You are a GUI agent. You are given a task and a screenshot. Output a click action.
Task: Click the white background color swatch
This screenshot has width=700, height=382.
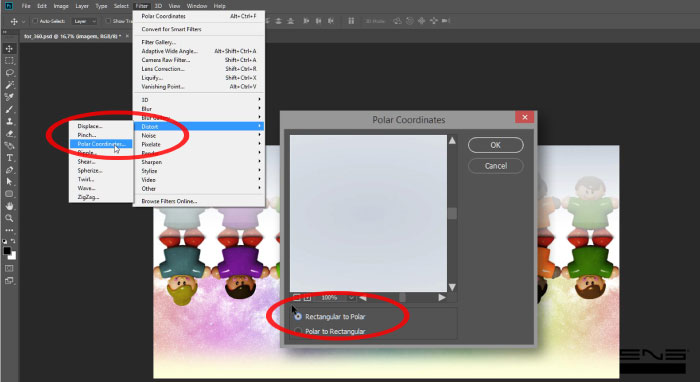13,256
